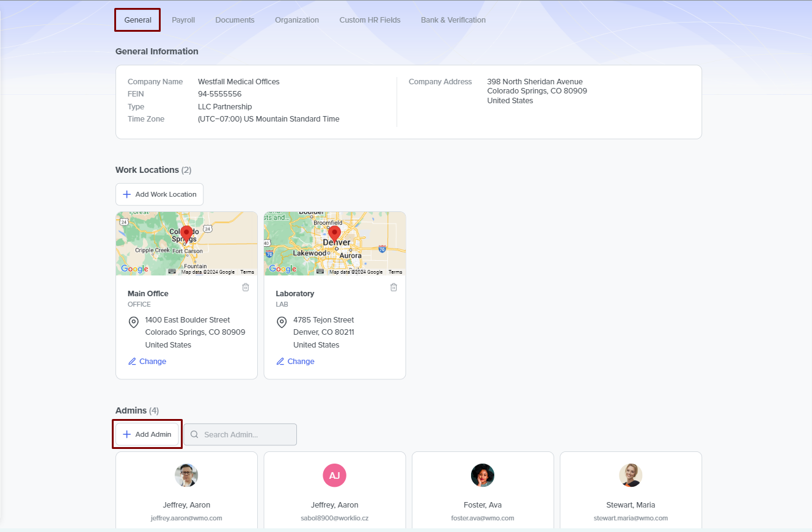
Task: Click the name Foster, Ava
Action: tap(483, 505)
